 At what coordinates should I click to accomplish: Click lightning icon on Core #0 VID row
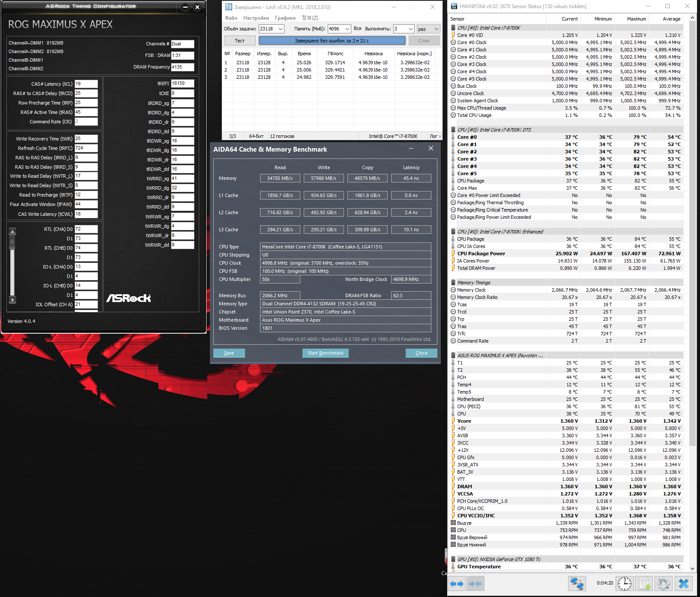click(453, 35)
